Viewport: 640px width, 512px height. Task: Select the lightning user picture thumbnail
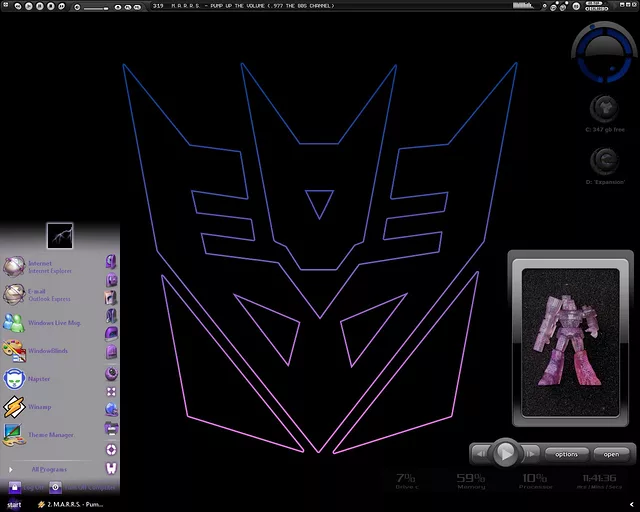pos(60,236)
